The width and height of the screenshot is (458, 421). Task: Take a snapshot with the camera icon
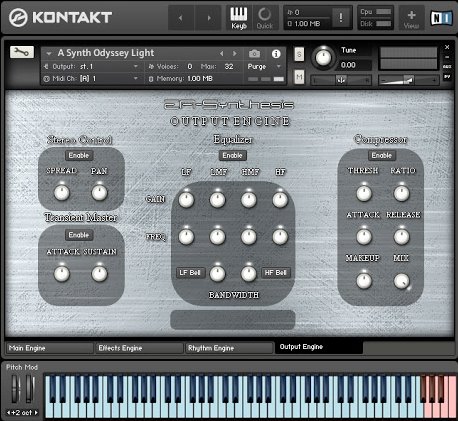254,54
